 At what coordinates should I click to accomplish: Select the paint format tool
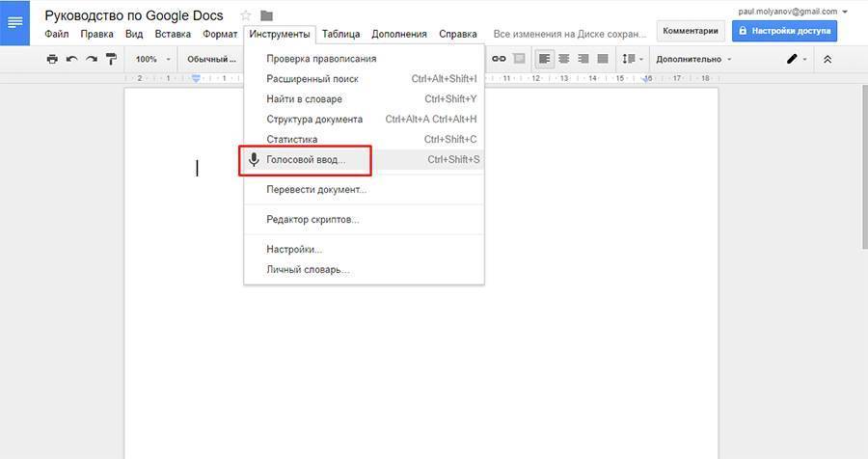[111, 59]
